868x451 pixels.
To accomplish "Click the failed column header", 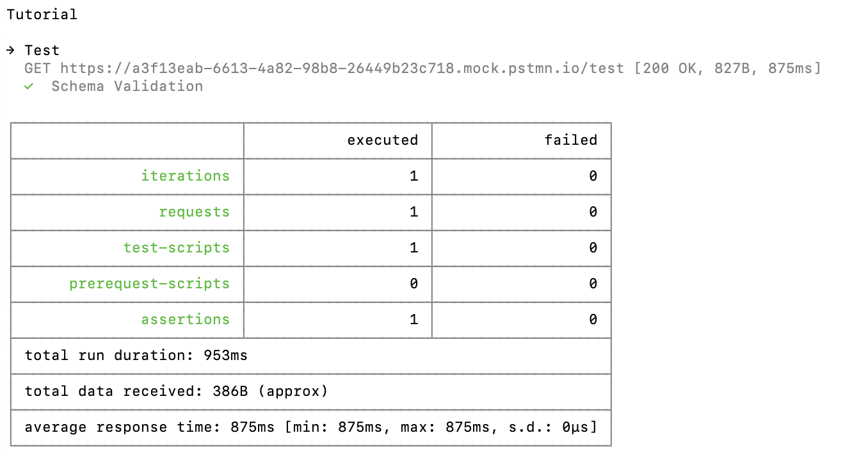I will (x=571, y=140).
